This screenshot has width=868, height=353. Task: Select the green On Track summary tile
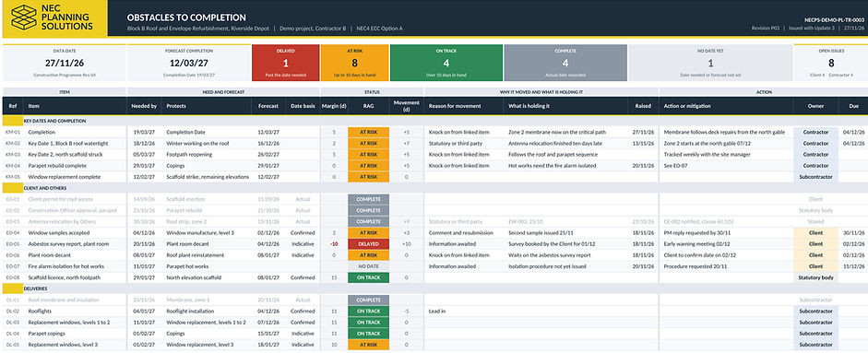(446, 63)
